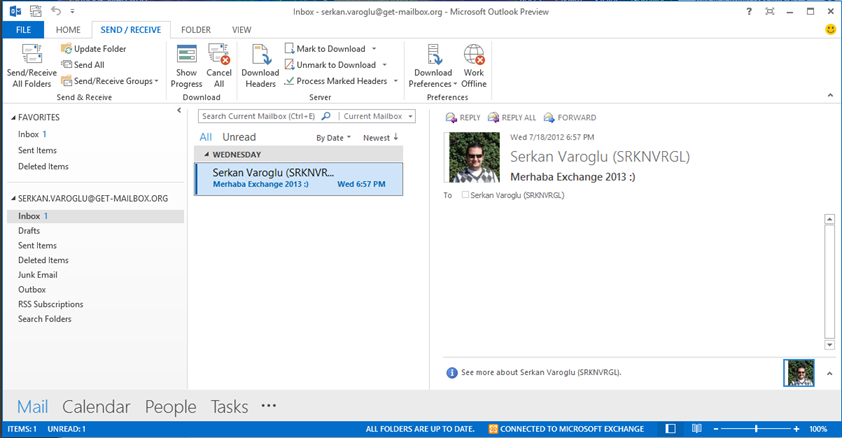Open Send/Receive Groups dropdown
The width and height of the screenshot is (842, 438).
click(x=110, y=81)
